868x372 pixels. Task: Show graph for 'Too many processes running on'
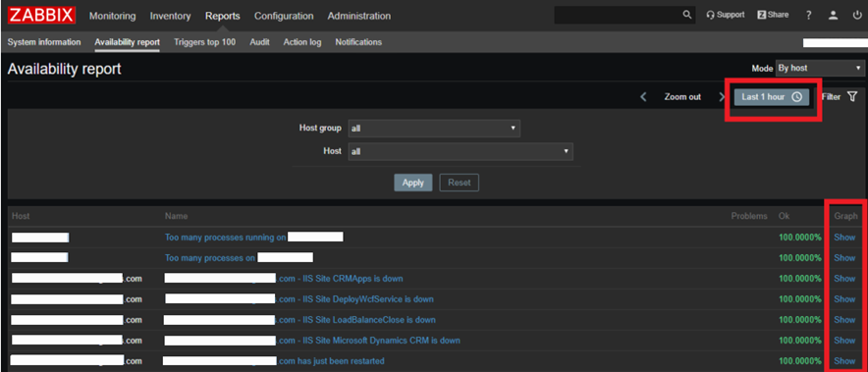coord(844,238)
